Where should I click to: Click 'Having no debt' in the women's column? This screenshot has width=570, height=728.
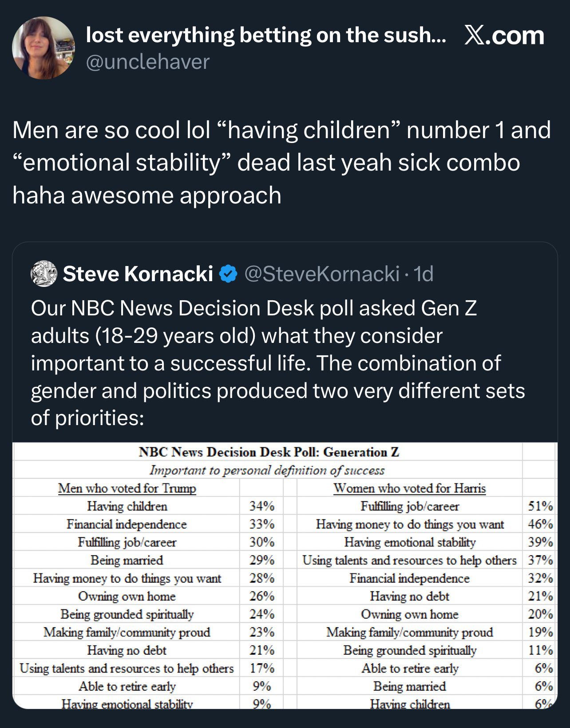pos(409,596)
